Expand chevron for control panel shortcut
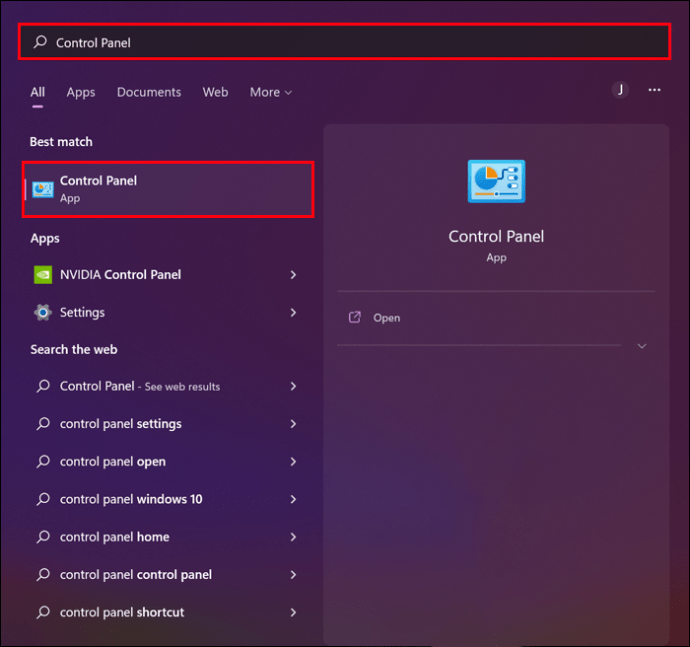 click(293, 612)
